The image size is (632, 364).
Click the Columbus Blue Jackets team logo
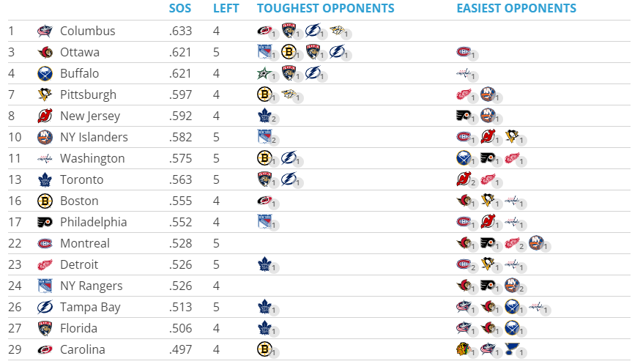pos(45,31)
